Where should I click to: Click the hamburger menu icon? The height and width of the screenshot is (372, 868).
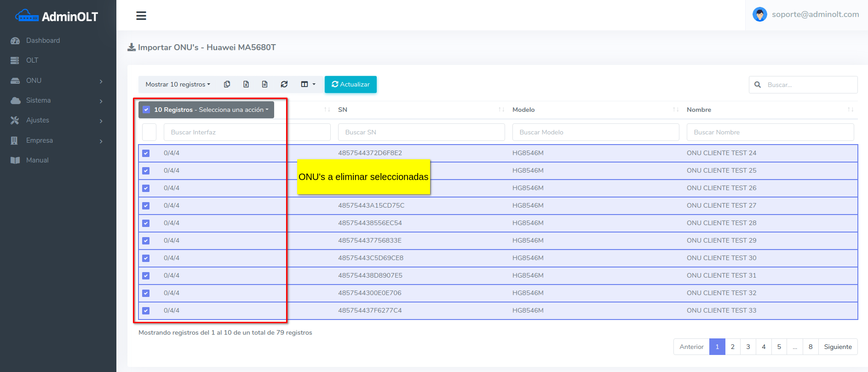[x=141, y=16]
